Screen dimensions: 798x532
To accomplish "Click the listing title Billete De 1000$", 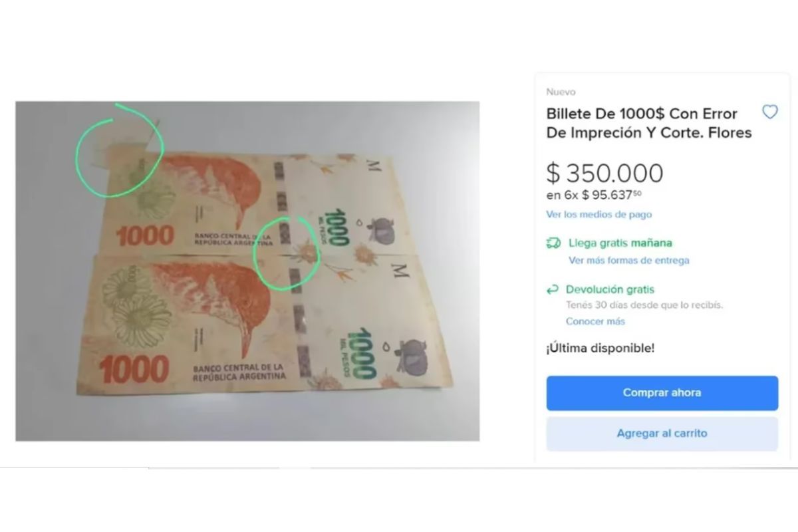I will (x=649, y=123).
